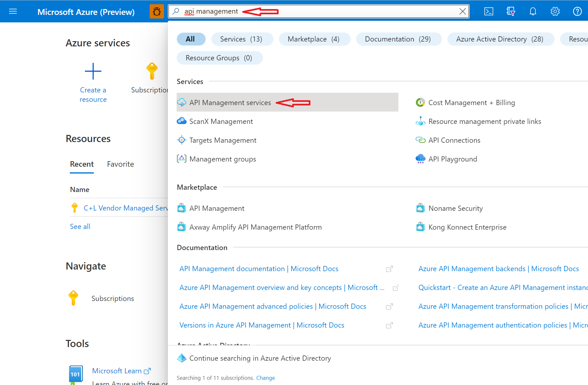Filter results by Services (13)
Screen dimensions: 588x385
[x=242, y=39]
